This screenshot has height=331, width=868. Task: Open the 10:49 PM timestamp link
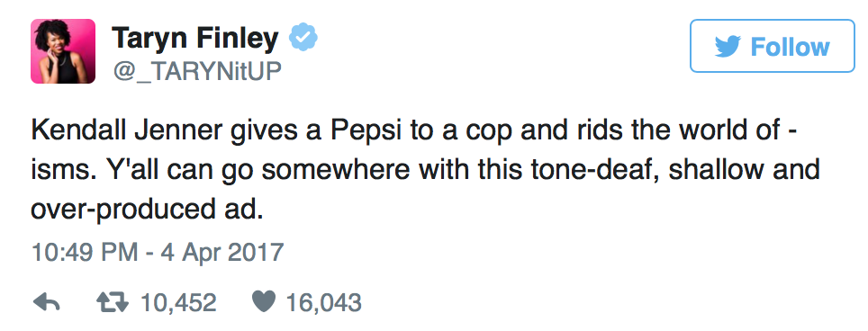(83, 253)
